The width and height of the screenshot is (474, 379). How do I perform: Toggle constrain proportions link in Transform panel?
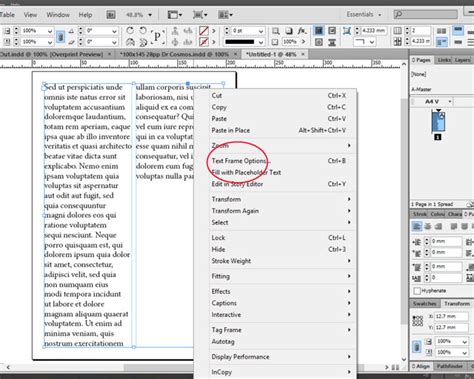click(417, 347)
